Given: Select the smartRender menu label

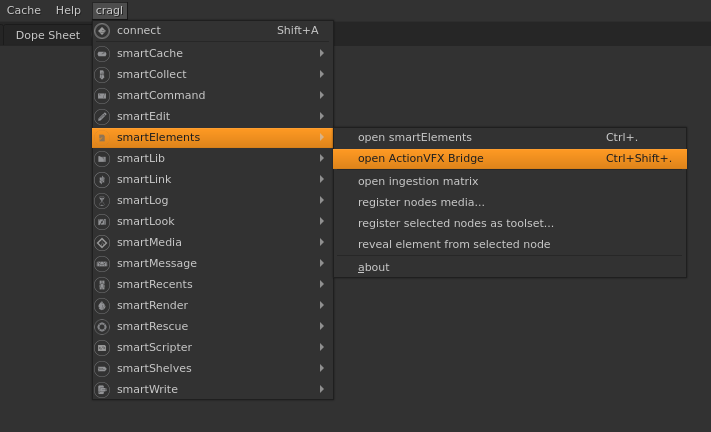Looking at the screenshot, I should click(x=152, y=305).
